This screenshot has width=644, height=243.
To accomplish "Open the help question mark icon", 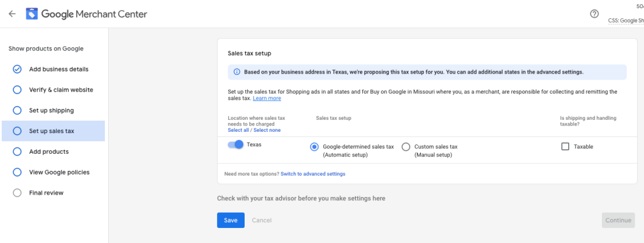I will point(594,14).
